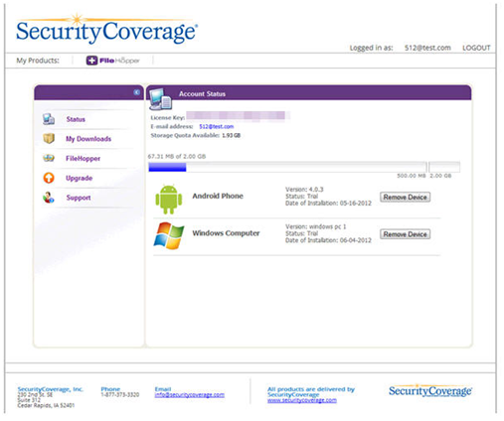Click the 512@test.com link under Account Status

click(216, 126)
